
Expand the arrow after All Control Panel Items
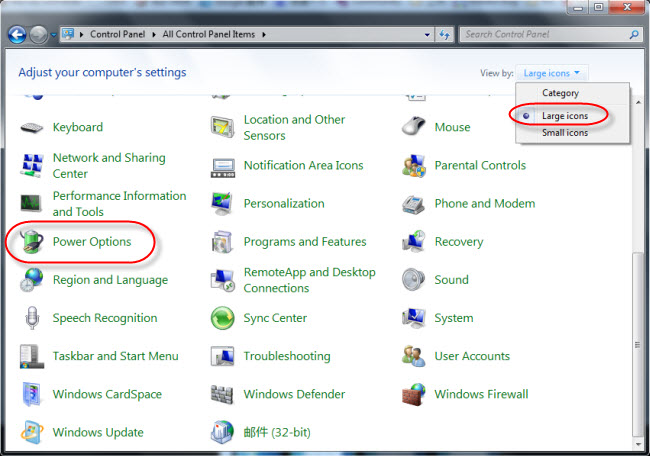[264, 34]
